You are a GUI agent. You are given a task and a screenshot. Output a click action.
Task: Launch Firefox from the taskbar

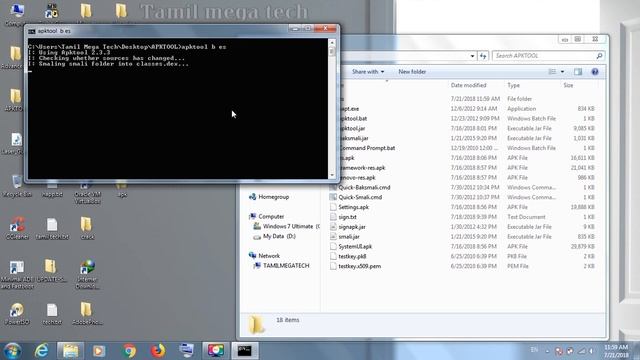pyautogui.click(x=158, y=351)
